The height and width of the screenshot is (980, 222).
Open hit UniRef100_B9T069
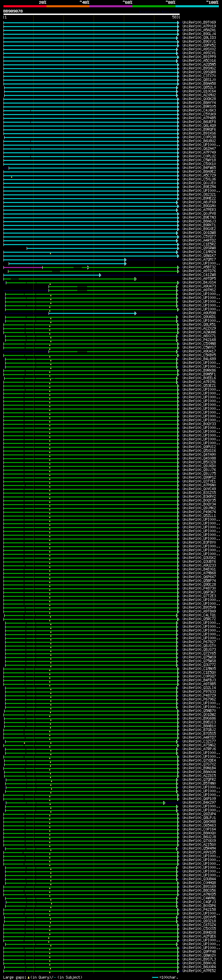[199, 23]
